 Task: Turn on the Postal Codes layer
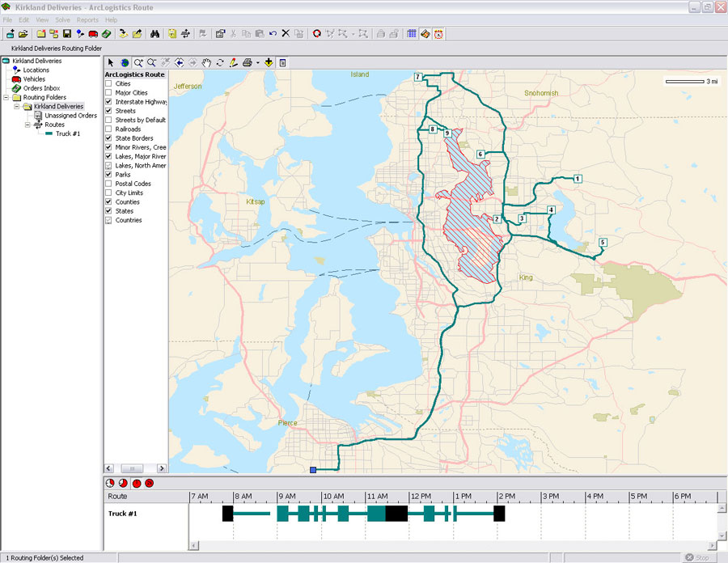coord(108,184)
